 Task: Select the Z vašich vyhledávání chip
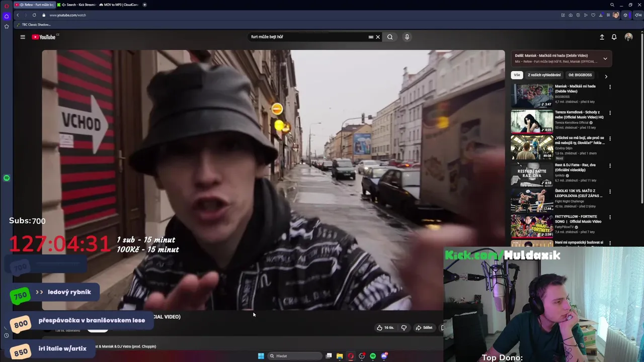coord(544,75)
